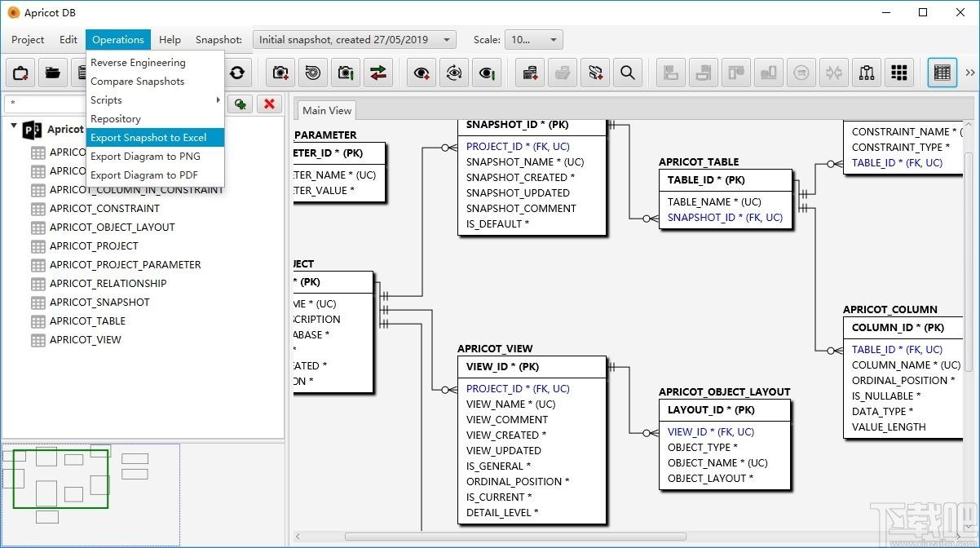
Task: Select the TABLE_ID * (PK) entity header
Action: 726,179
